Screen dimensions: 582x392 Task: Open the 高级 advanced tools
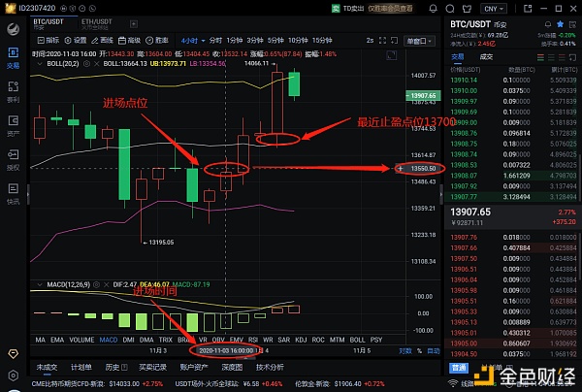(x=130, y=41)
